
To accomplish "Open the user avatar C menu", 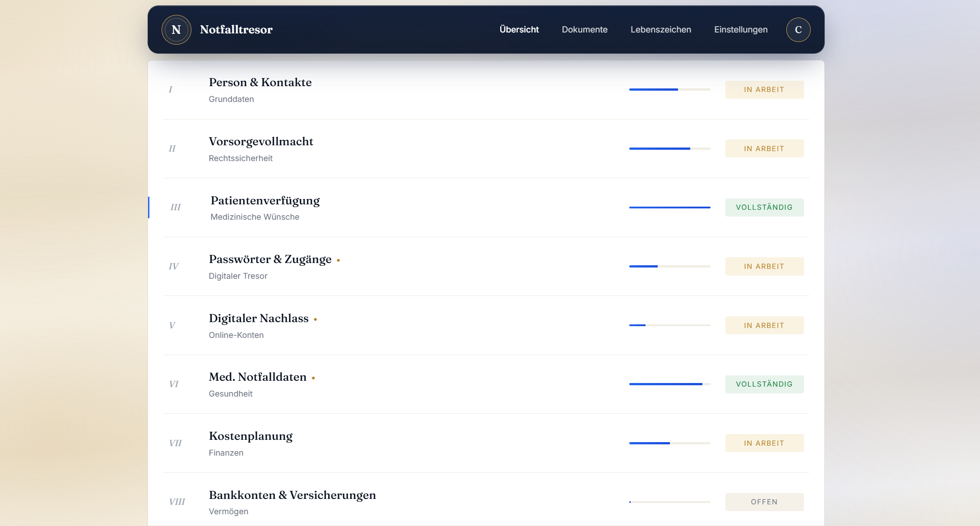I will point(798,30).
